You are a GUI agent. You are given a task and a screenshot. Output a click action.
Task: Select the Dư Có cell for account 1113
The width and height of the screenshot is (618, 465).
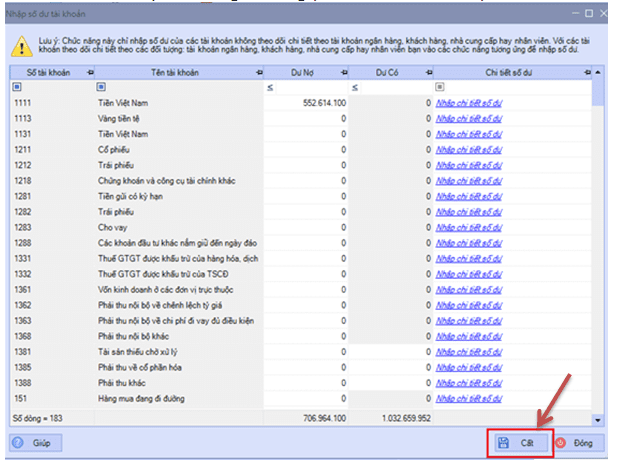(x=395, y=118)
